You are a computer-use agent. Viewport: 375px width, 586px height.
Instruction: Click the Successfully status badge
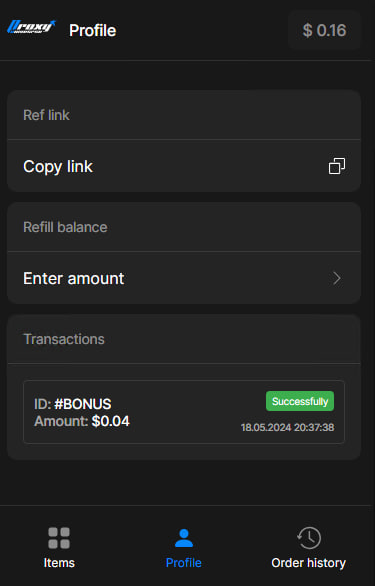point(300,401)
